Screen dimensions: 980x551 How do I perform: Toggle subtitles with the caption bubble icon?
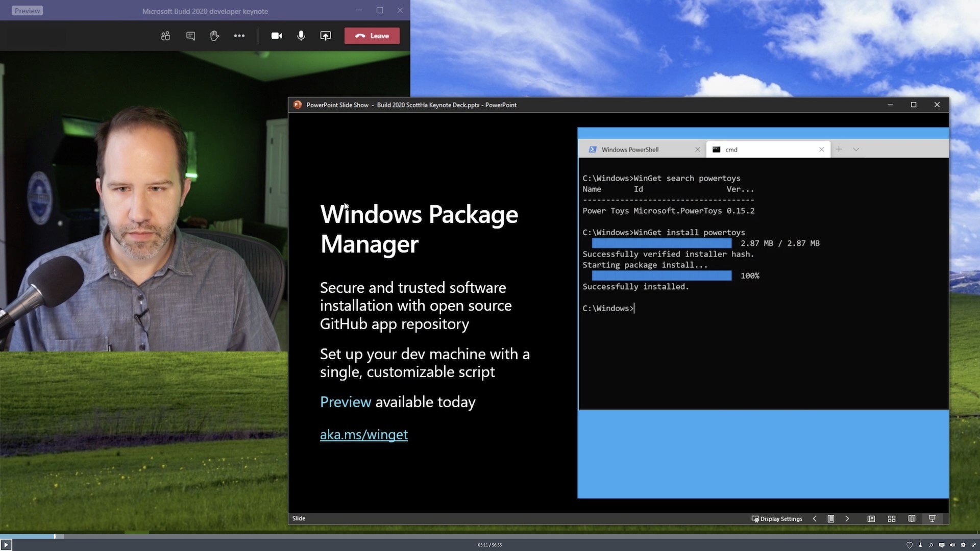[942, 545]
